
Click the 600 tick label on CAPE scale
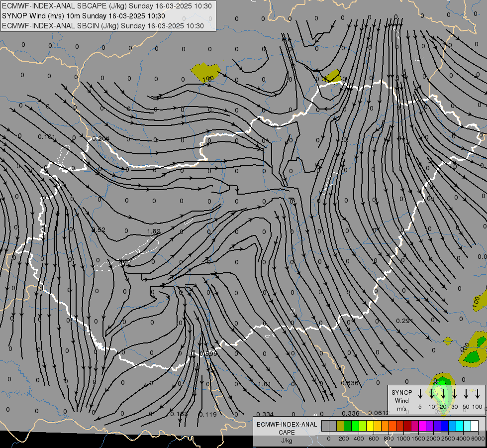[374, 439]
